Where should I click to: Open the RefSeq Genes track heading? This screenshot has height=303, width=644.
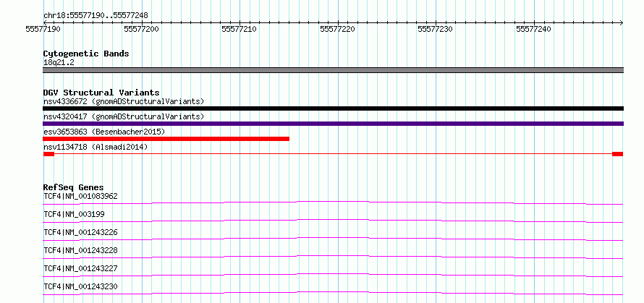point(74,187)
